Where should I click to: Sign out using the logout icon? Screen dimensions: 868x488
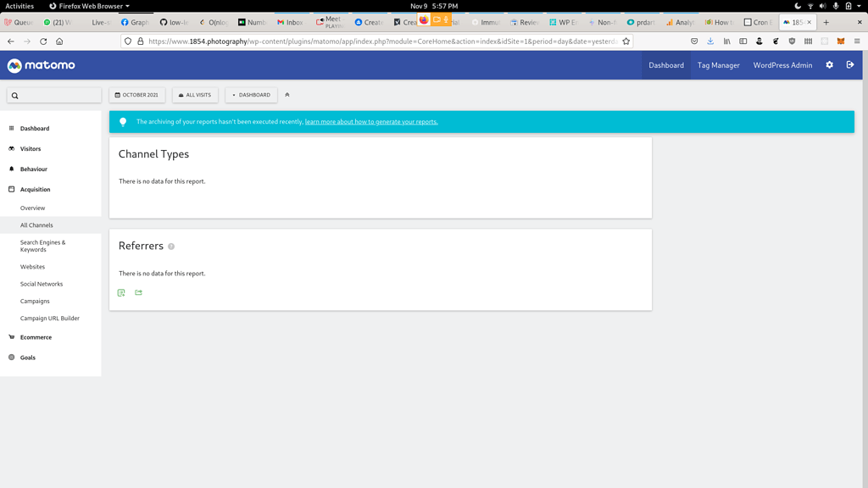(850, 64)
